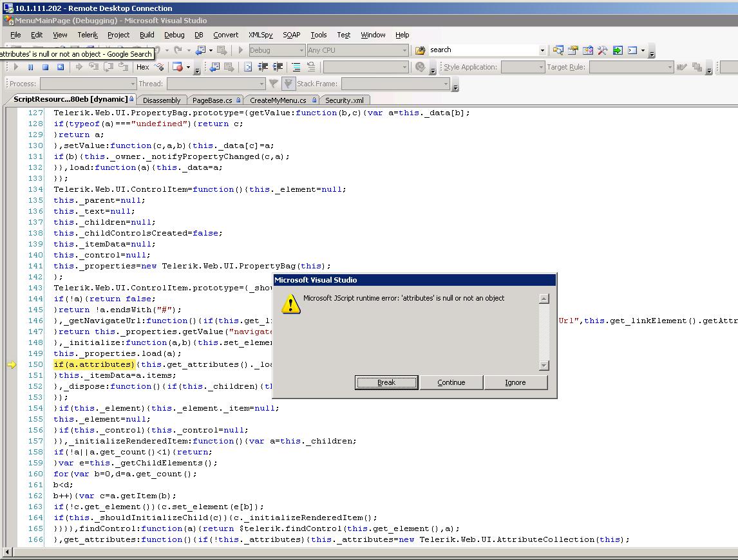Toggle Hex display button

coord(142,68)
